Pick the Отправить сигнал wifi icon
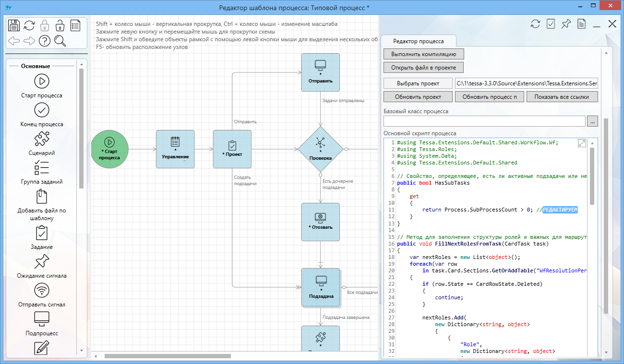 tap(42, 291)
